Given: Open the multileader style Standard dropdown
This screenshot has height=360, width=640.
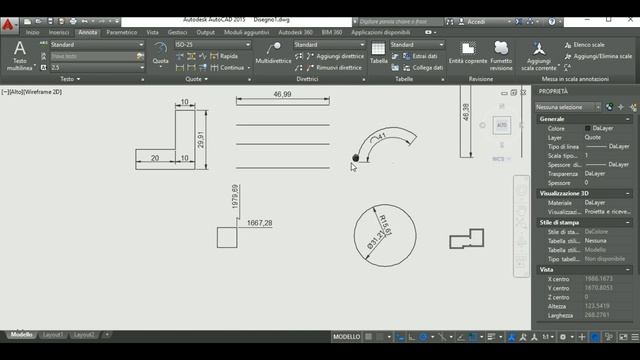Looking at the screenshot, I should click(x=329, y=44).
